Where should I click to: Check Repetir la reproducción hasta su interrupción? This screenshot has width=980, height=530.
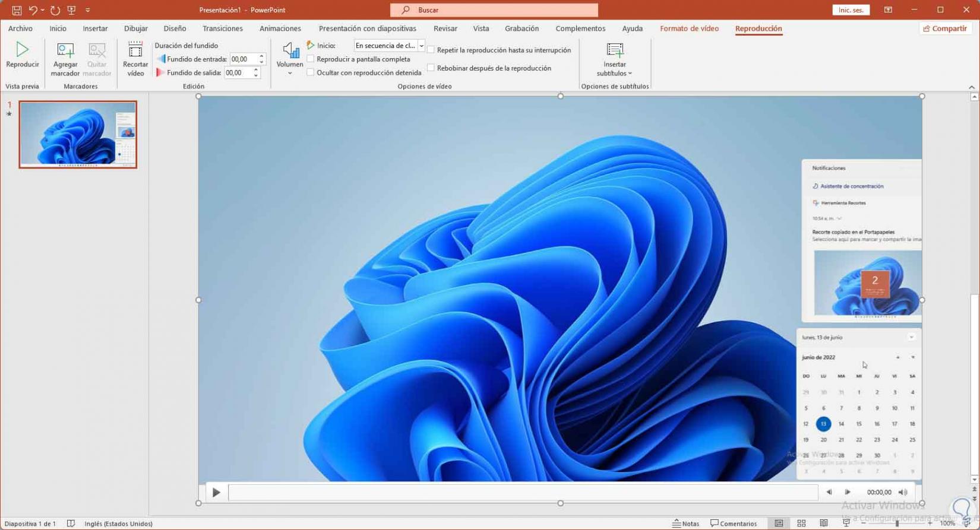pos(431,50)
